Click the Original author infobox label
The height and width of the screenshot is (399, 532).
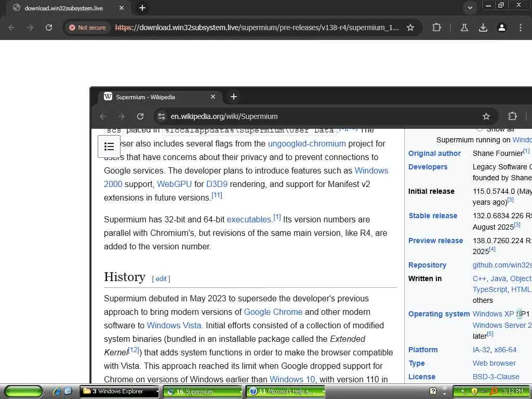434,153
